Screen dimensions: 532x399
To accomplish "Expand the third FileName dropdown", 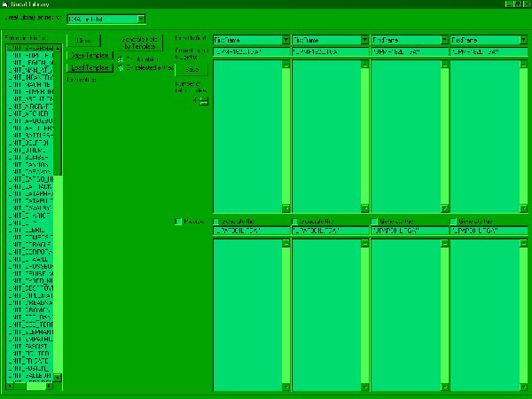I will [443, 40].
